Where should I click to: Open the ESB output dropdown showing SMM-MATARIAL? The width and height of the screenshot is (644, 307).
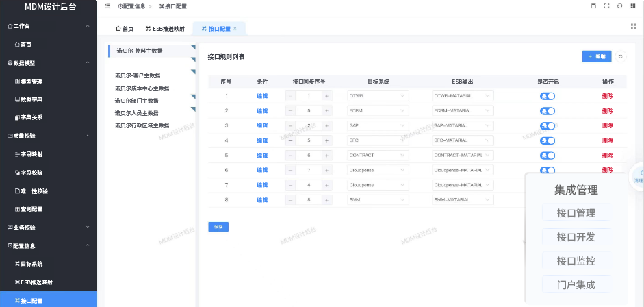point(462,200)
